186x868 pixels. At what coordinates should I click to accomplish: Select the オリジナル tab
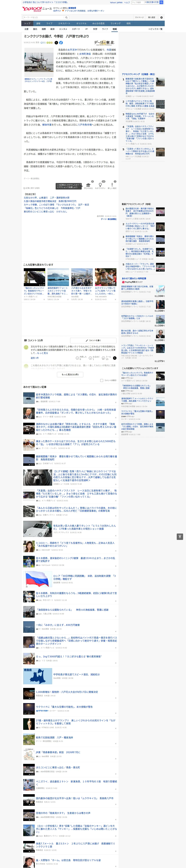coord(81,23)
